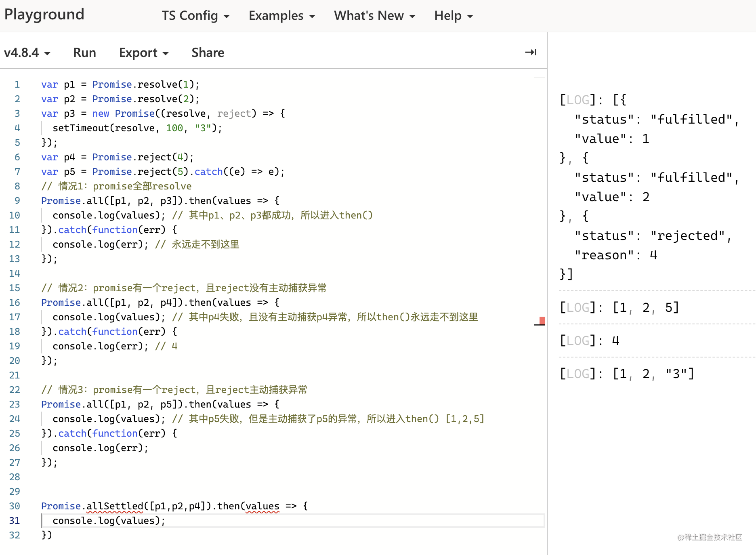756x555 pixels.
Task: Expand the Examples menu
Action: [281, 16]
